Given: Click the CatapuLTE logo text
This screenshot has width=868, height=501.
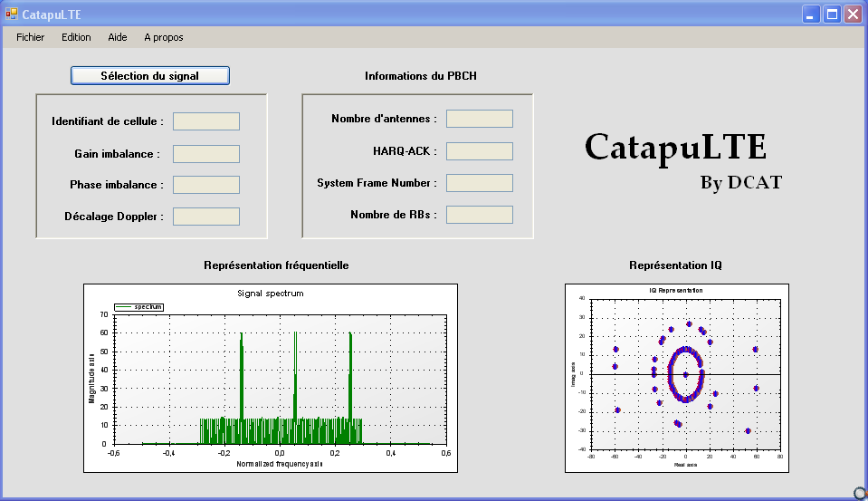Looking at the screenshot, I should pos(675,148).
